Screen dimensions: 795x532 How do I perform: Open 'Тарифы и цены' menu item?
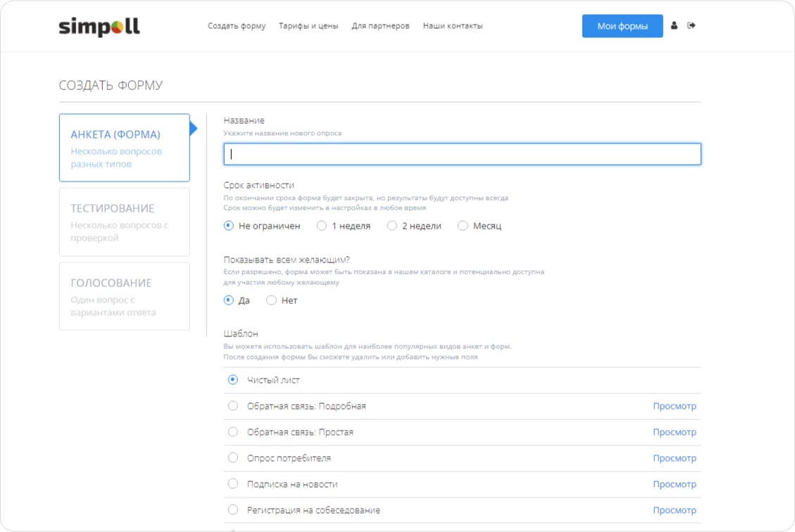pyautogui.click(x=308, y=26)
